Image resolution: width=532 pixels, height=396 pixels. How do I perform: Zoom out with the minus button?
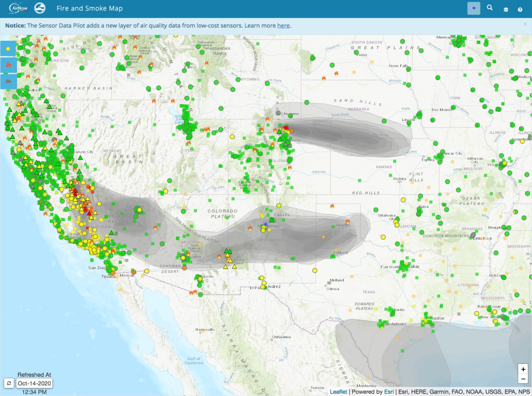[523, 379]
